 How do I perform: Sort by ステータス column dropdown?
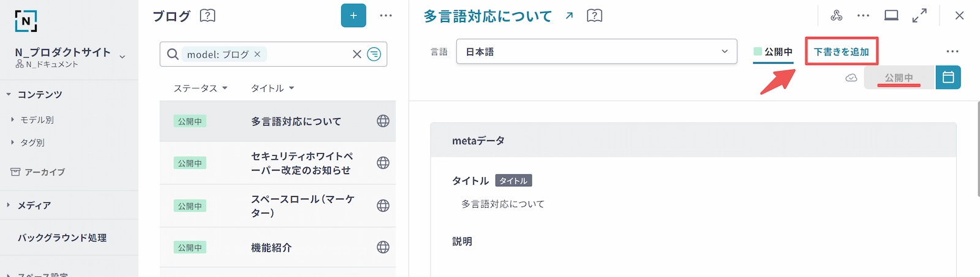click(x=200, y=88)
